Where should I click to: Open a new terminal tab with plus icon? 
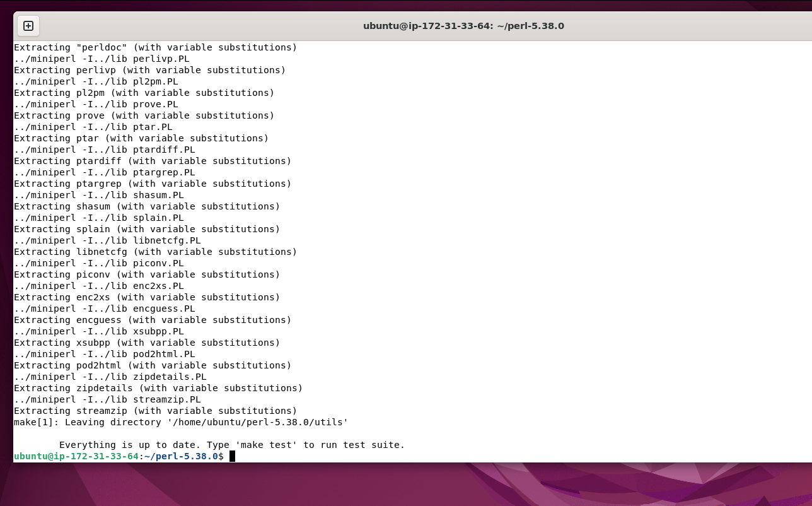[28, 26]
